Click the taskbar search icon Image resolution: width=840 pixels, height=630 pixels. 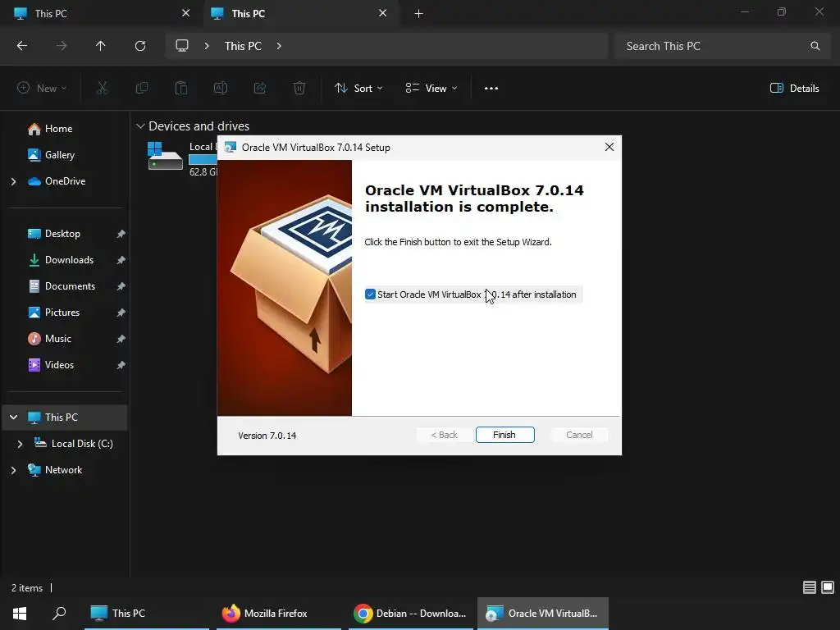pyautogui.click(x=59, y=614)
